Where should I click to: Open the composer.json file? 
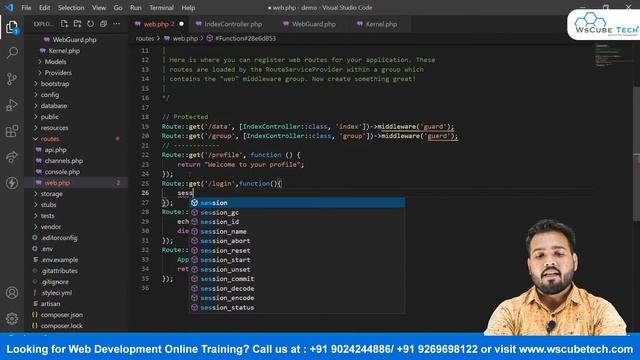click(62, 315)
